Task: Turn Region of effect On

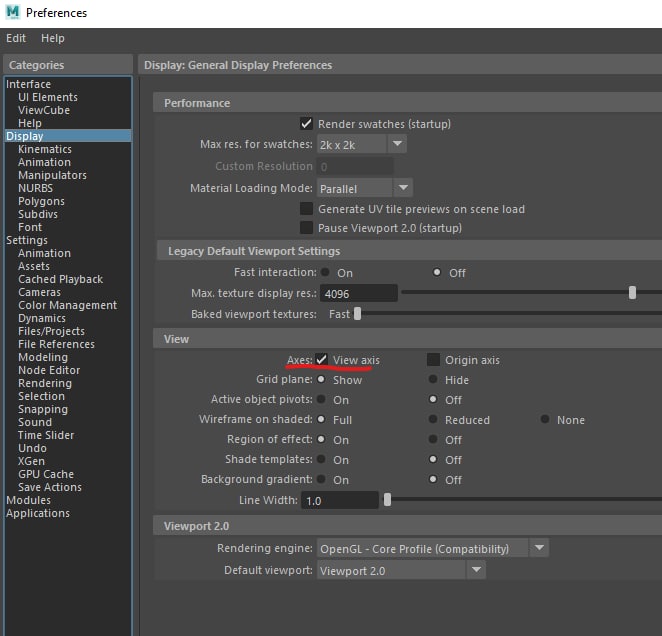Action: pos(321,439)
